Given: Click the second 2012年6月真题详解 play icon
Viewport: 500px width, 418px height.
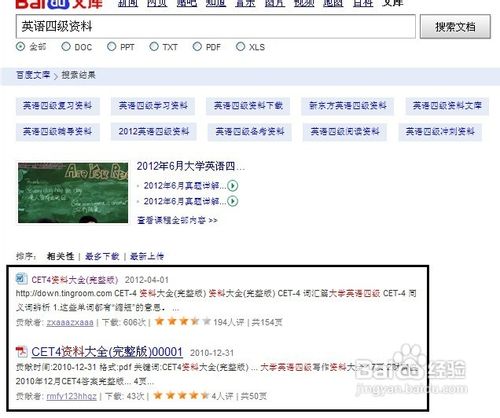Looking at the screenshot, I should 232,201.
